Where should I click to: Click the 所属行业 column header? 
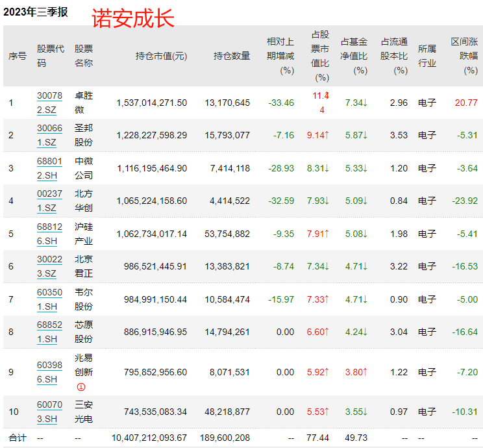tap(427, 56)
